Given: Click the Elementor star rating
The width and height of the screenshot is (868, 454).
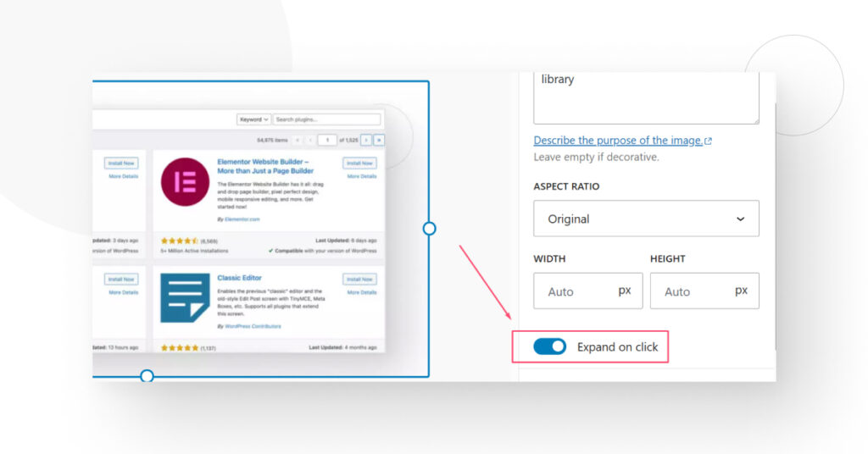Looking at the screenshot, I should click(180, 241).
